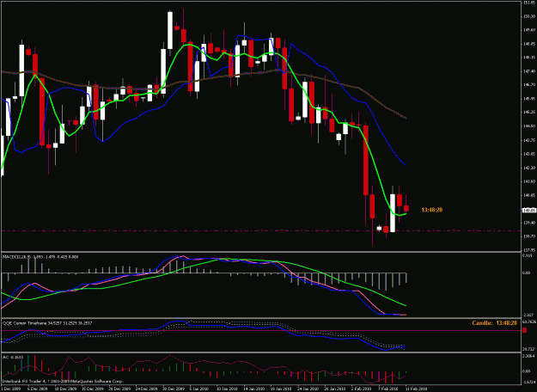Viewport: 537px width, 392px height.
Task: Click the Interbank FX Trader 4 copyright text
Action: point(63,381)
